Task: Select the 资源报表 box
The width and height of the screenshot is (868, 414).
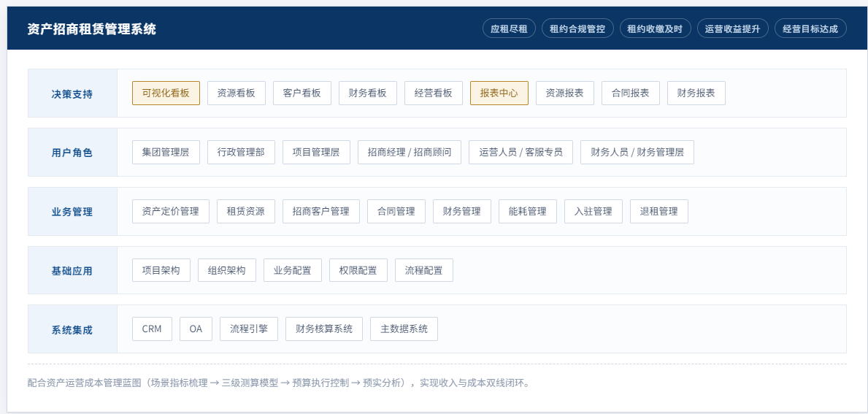Action: 564,93
